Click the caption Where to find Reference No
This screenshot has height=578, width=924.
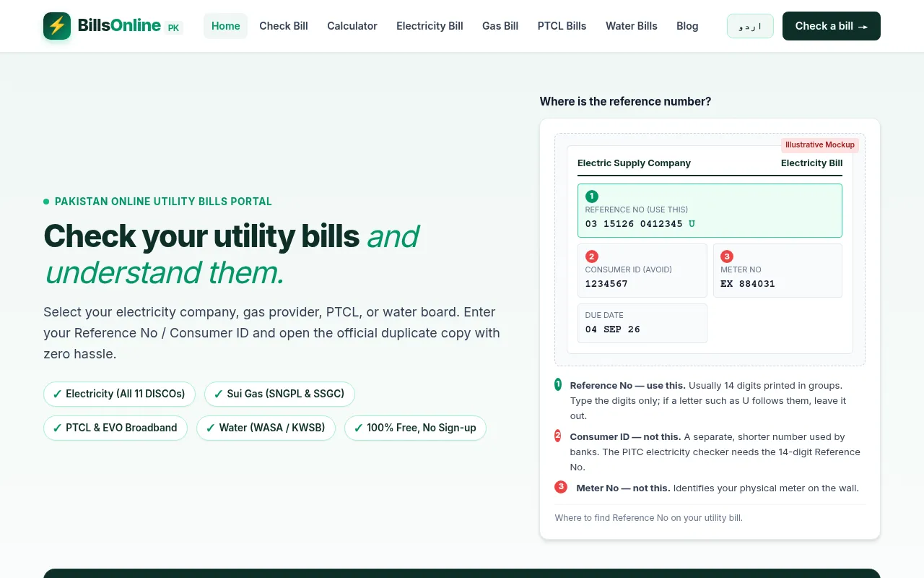point(648,518)
